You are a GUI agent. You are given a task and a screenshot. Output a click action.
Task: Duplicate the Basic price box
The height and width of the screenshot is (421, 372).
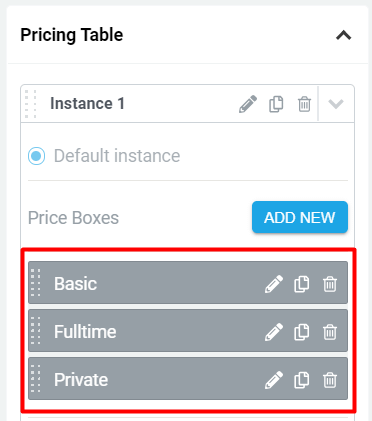pyautogui.click(x=302, y=284)
